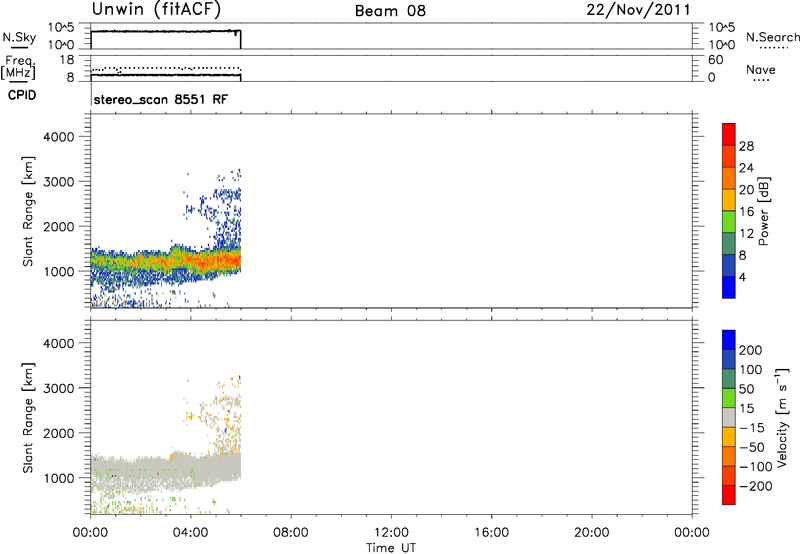
Task: Click the '28' power colorbar value
Action: coord(746,146)
